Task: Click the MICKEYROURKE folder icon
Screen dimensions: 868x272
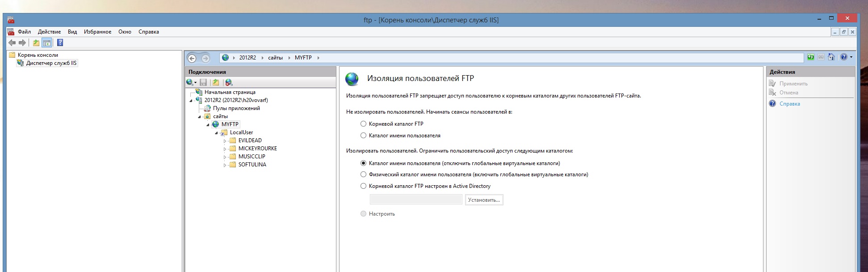Action: point(233,149)
